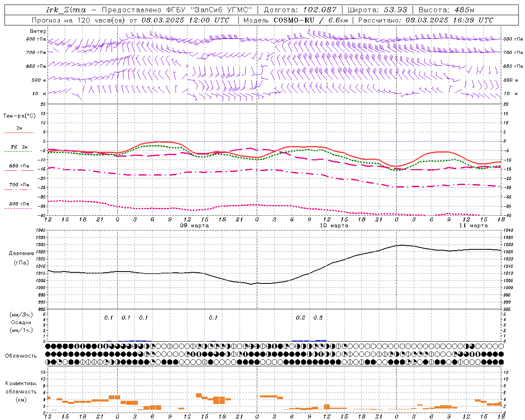This screenshot has width=525, height=420.
Task: Click the dash-dot line sample beneath 700 гПа legend
Action: point(18,189)
